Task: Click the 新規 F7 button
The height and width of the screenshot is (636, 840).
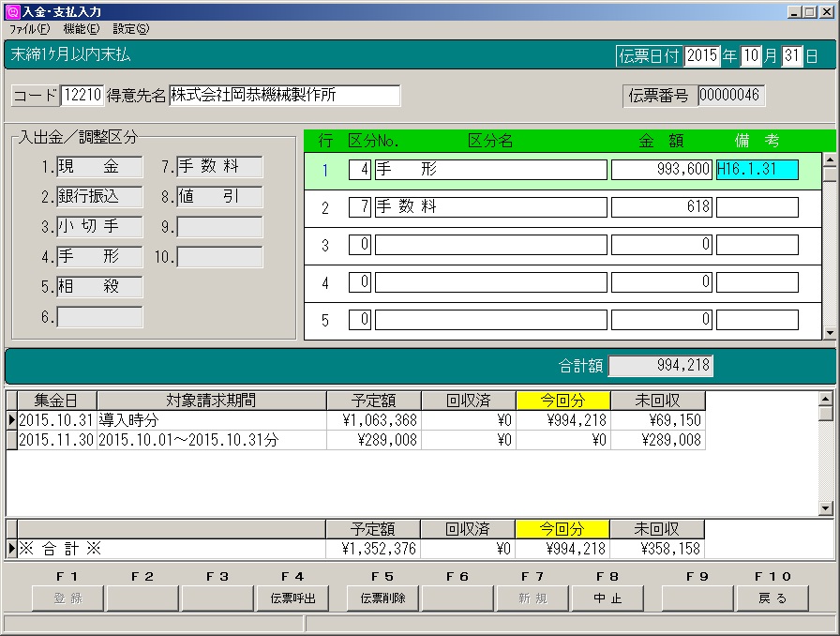Action: click(532, 598)
